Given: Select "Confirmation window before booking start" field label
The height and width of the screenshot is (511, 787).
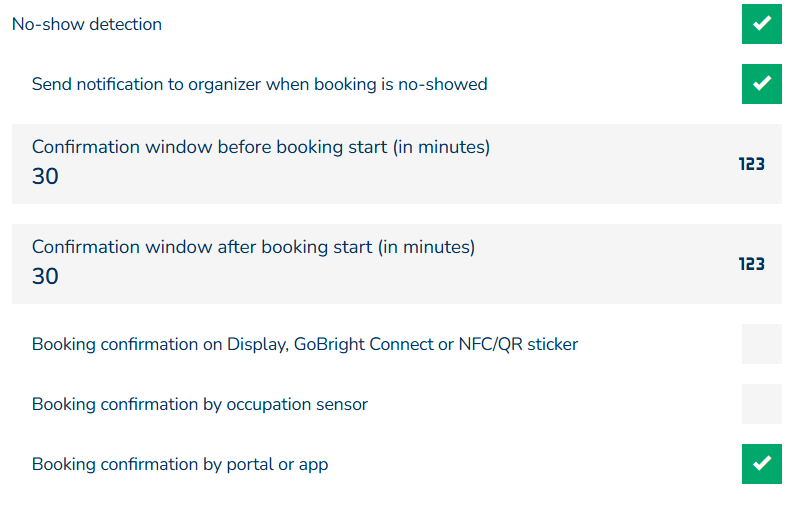Looking at the screenshot, I should tap(260, 147).
